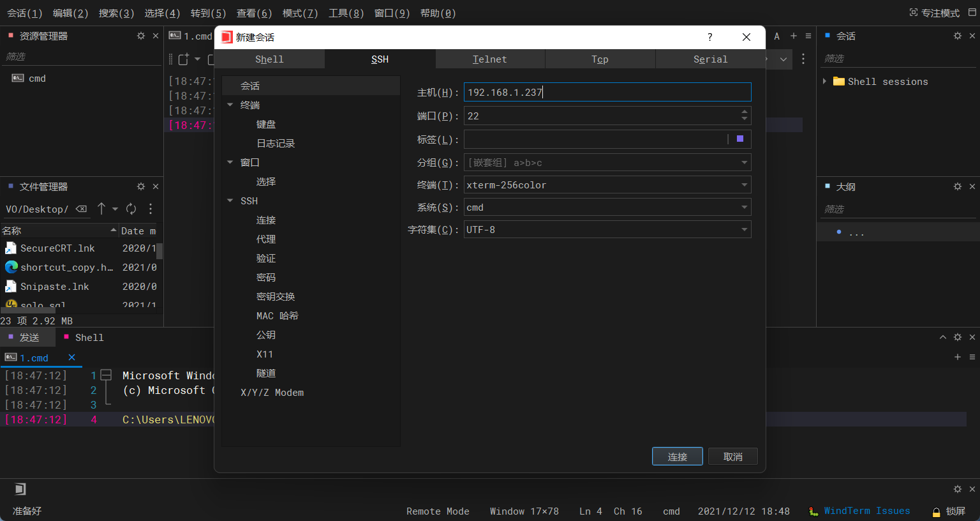The image size is (980, 521).
Task: Open the Shell sessions folder icon
Action: point(839,81)
